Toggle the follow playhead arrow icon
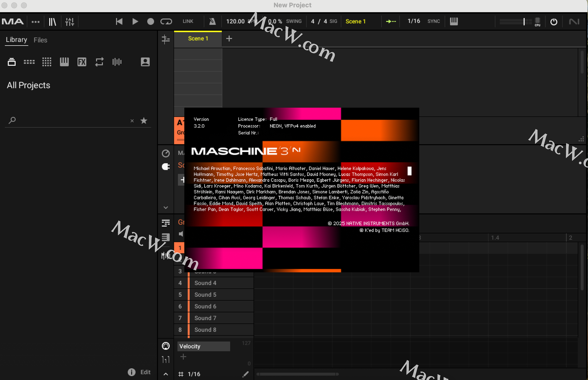588x380 pixels. pyautogui.click(x=391, y=21)
